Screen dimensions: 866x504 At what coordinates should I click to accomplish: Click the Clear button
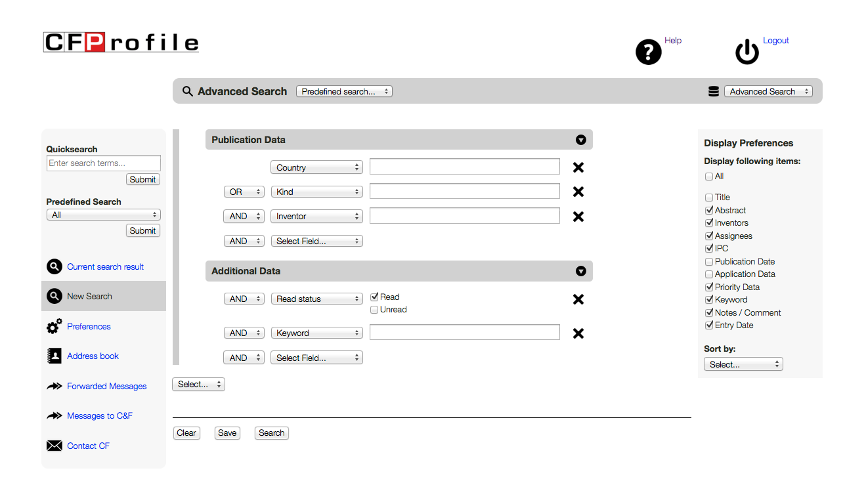click(186, 433)
